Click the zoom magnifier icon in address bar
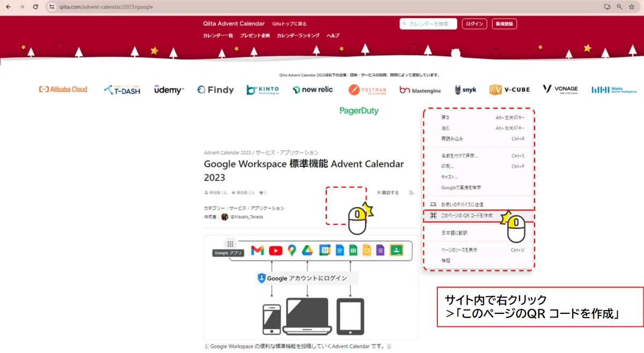The image size is (644, 353). (619, 7)
